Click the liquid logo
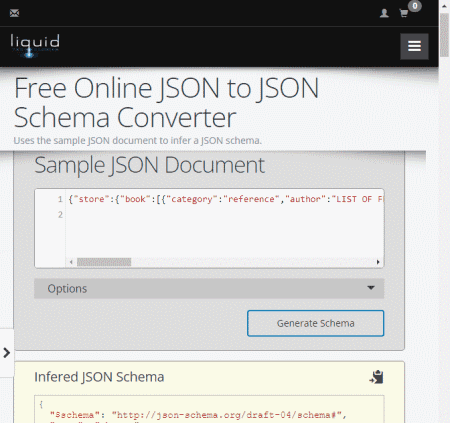 pyautogui.click(x=35, y=46)
